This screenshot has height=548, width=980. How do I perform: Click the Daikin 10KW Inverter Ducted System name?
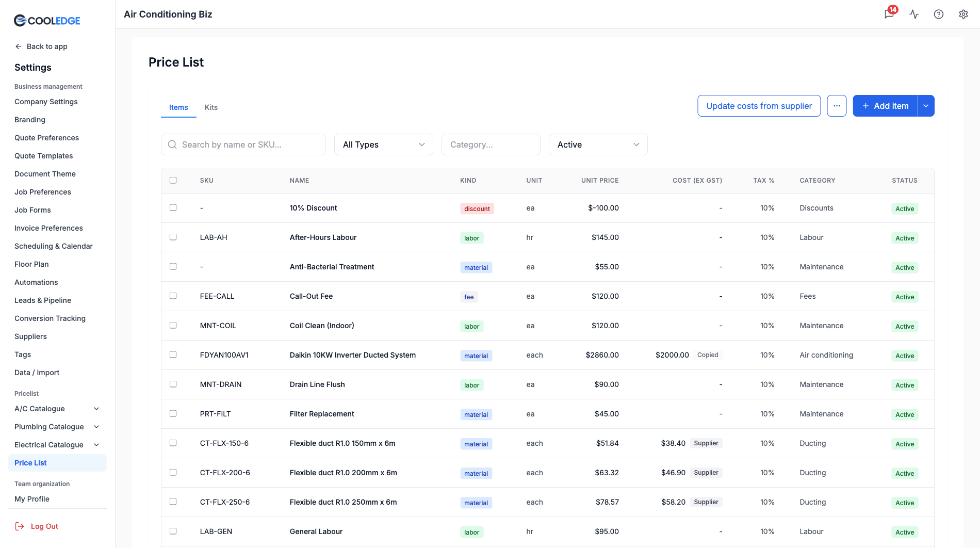click(353, 355)
